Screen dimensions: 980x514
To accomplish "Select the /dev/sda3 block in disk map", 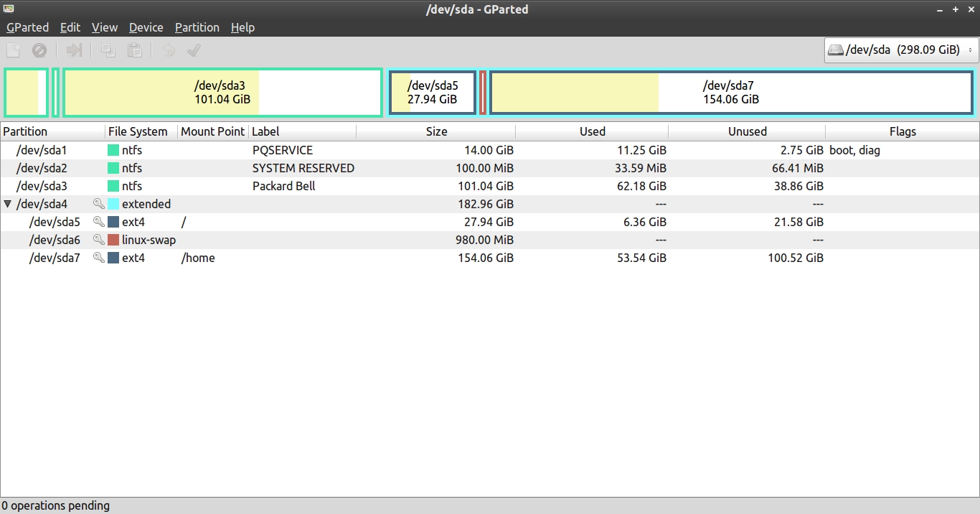I will (222, 93).
